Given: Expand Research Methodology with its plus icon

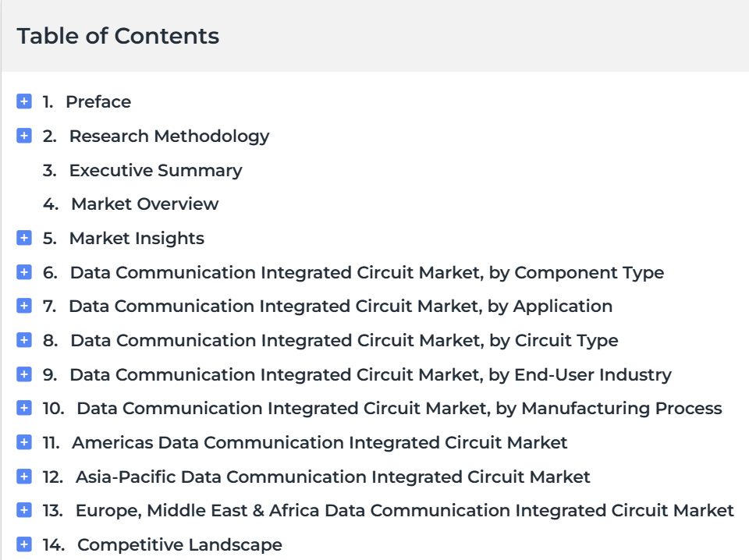Looking at the screenshot, I should click(x=24, y=136).
